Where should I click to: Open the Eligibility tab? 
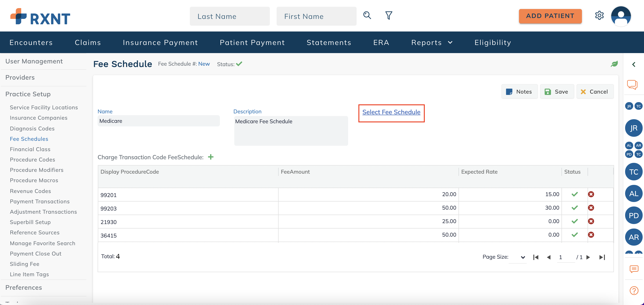tap(493, 43)
